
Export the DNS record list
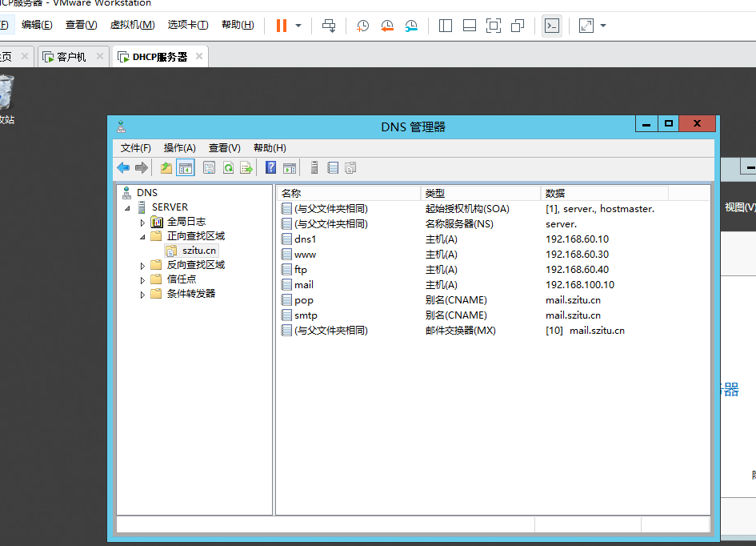246,167
